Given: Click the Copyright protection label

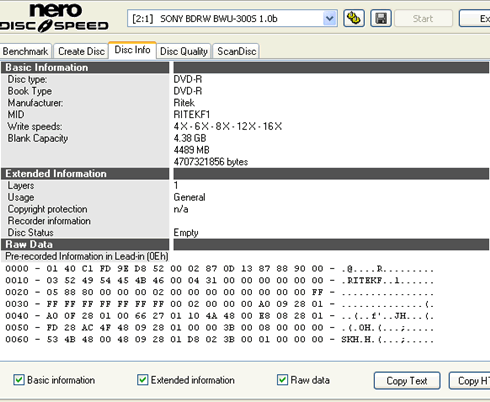Looking at the screenshot, I should tap(47, 209).
